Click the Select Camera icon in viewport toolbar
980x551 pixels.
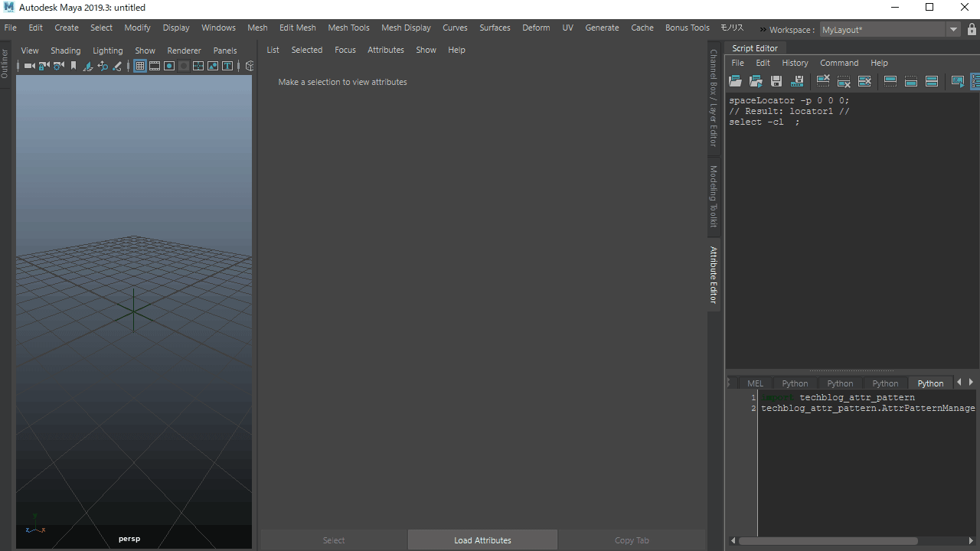click(x=30, y=66)
